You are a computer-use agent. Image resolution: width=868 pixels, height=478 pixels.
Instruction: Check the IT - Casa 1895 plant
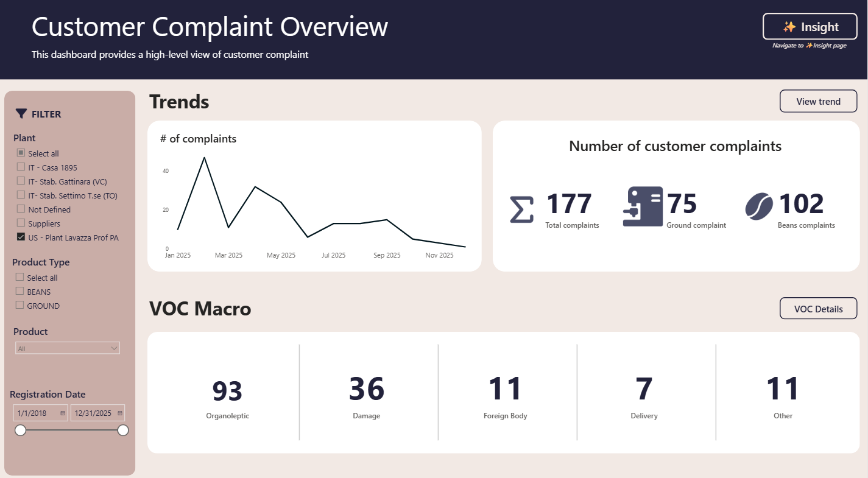pos(21,167)
